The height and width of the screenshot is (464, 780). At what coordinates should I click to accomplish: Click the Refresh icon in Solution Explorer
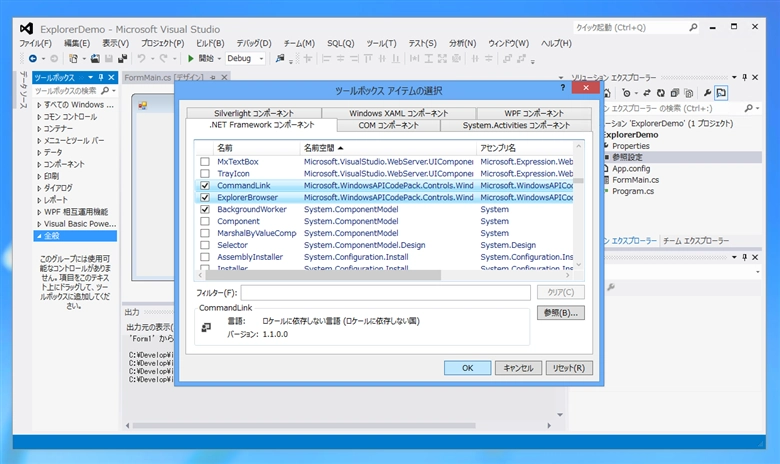661,93
